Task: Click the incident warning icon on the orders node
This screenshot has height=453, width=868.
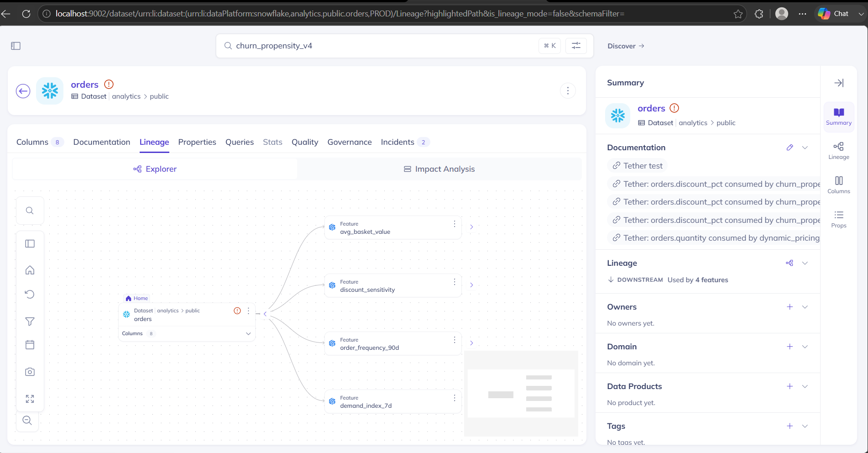Action: [237, 311]
